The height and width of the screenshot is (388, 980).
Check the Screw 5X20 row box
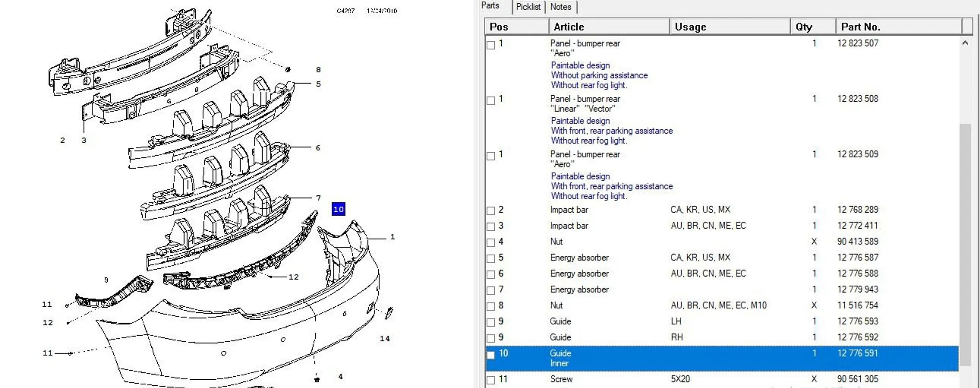coord(491,380)
